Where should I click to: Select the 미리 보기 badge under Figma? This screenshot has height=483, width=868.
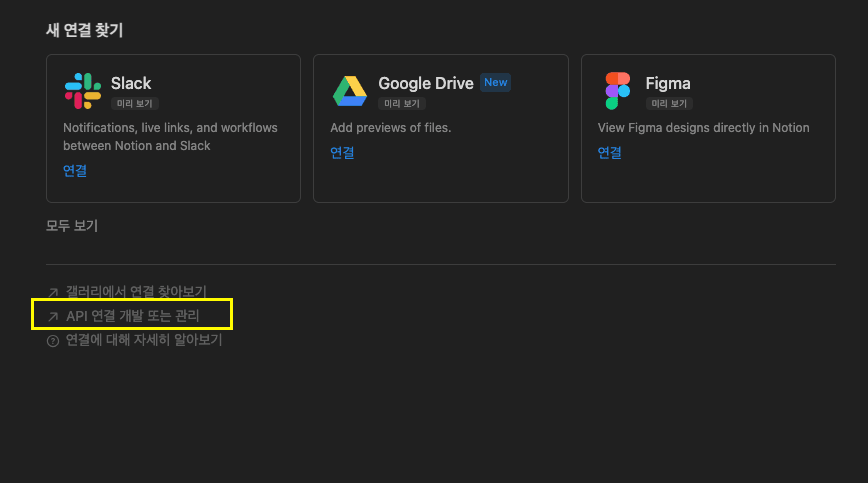(668, 103)
